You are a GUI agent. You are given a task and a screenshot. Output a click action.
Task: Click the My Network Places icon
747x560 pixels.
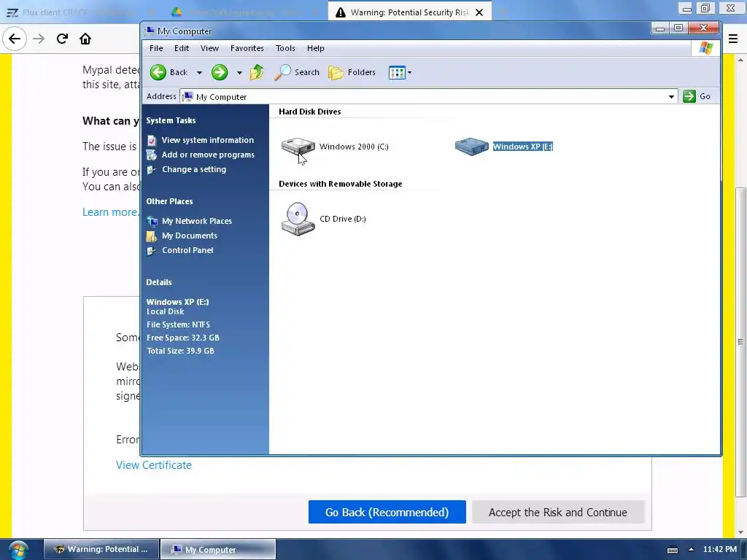tap(152, 221)
